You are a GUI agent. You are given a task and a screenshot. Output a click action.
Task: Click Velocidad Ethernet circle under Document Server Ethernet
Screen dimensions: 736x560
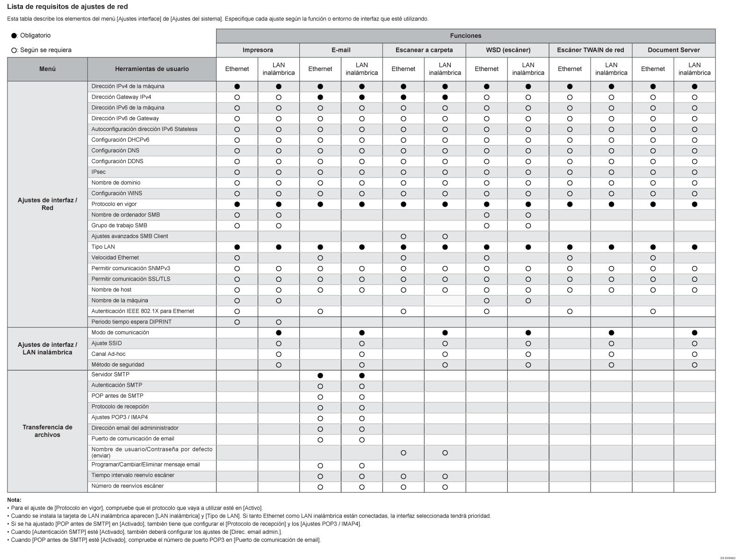click(653, 258)
